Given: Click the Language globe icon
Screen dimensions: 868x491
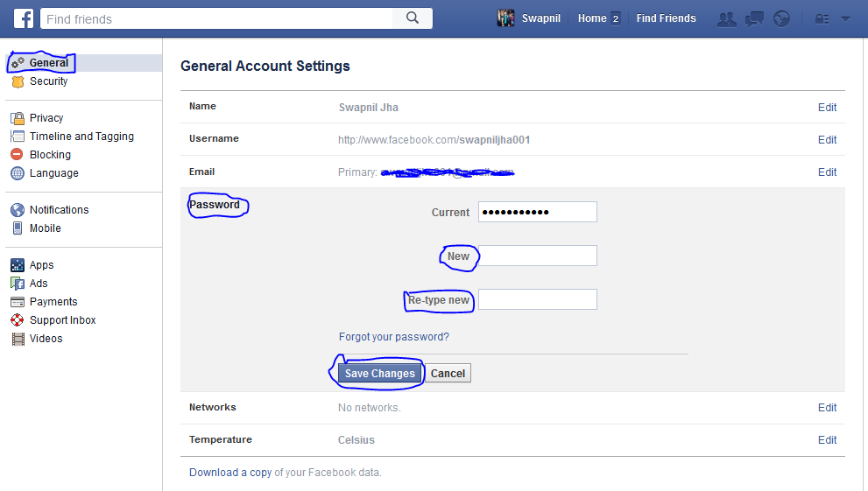Looking at the screenshot, I should pyautogui.click(x=18, y=173).
